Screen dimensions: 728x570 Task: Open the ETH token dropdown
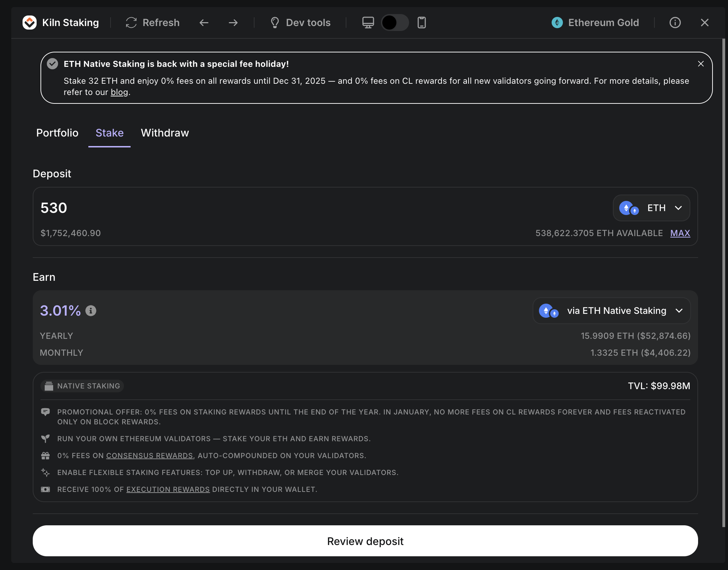click(651, 208)
